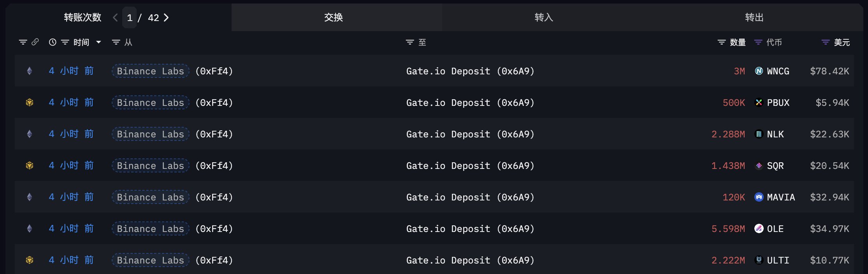Click the filter icon beside 数量

pos(721,42)
